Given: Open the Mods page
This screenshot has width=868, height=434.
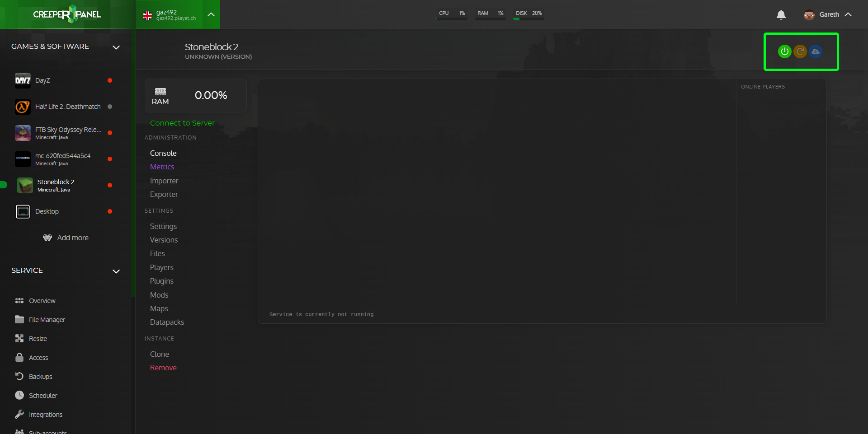Looking at the screenshot, I should pos(159,295).
